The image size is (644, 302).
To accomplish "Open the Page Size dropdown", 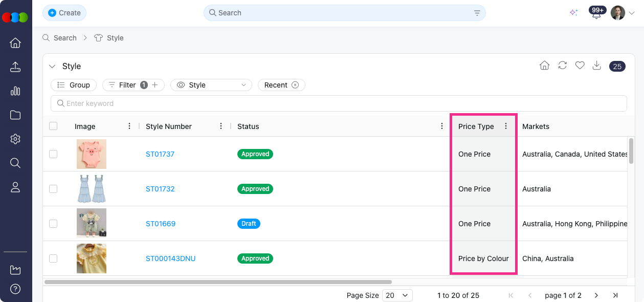I will [x=397, y=295].
